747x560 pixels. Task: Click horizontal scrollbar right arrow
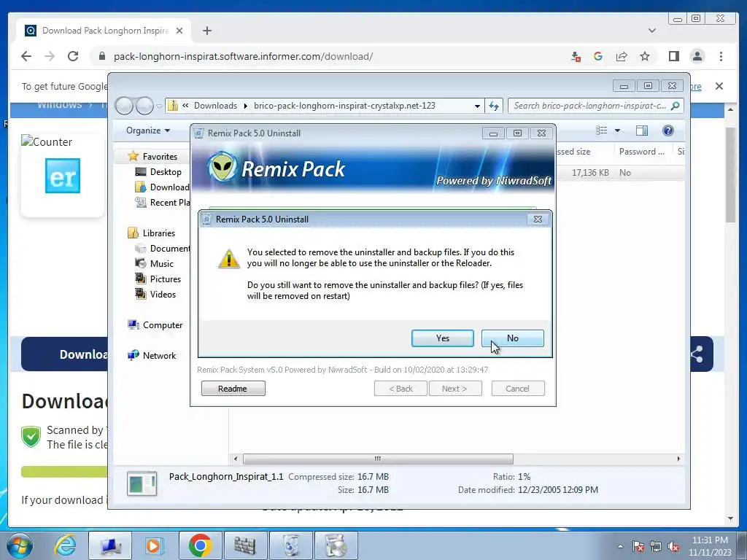point(678,459)
